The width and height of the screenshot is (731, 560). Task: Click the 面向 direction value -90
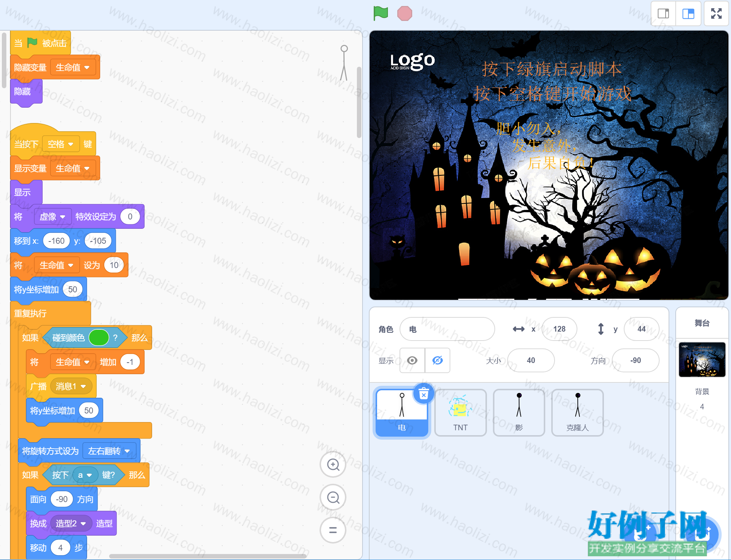coord(62,499)
